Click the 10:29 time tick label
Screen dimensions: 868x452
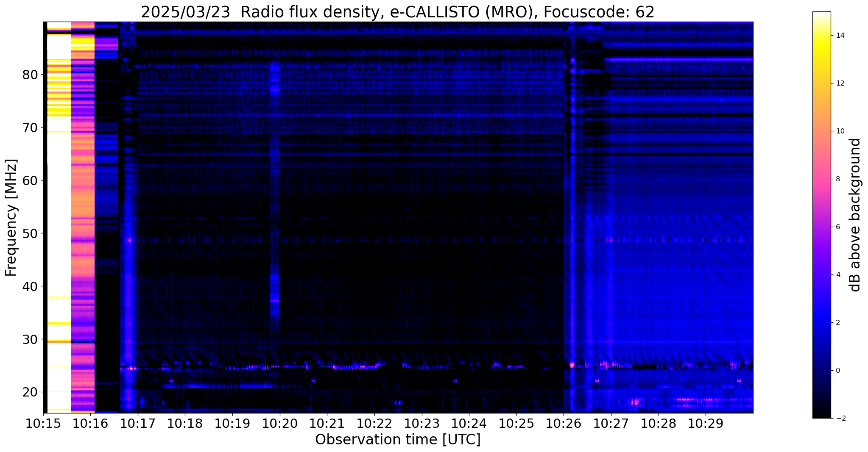706,424
